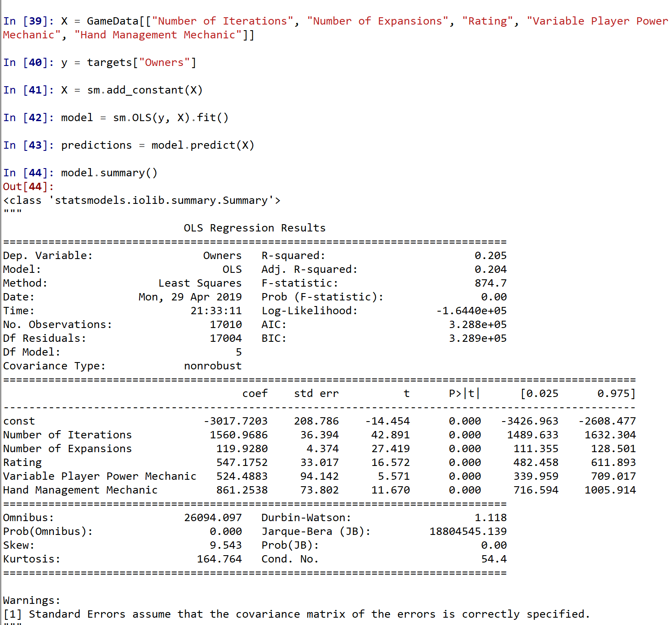Click Hand Management Mechanic coefficient 861.2538
The width and height of the screenshot is (672, 625).
point(242,490)
